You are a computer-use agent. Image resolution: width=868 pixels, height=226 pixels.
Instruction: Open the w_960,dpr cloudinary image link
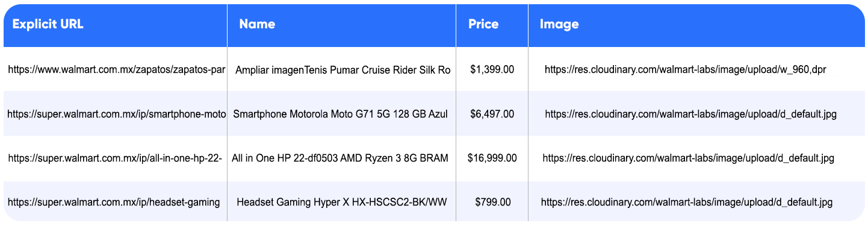tap(686, 70)
